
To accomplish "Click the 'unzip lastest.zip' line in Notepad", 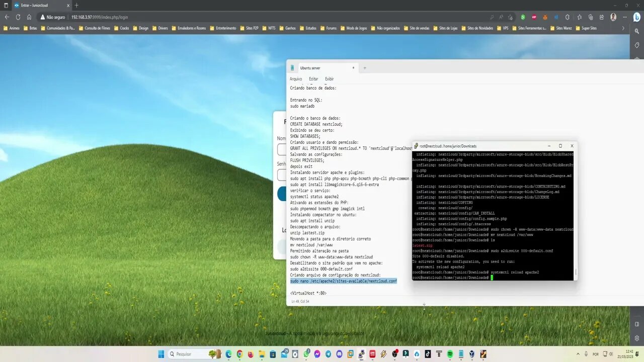I will click(x=307, y=233).
